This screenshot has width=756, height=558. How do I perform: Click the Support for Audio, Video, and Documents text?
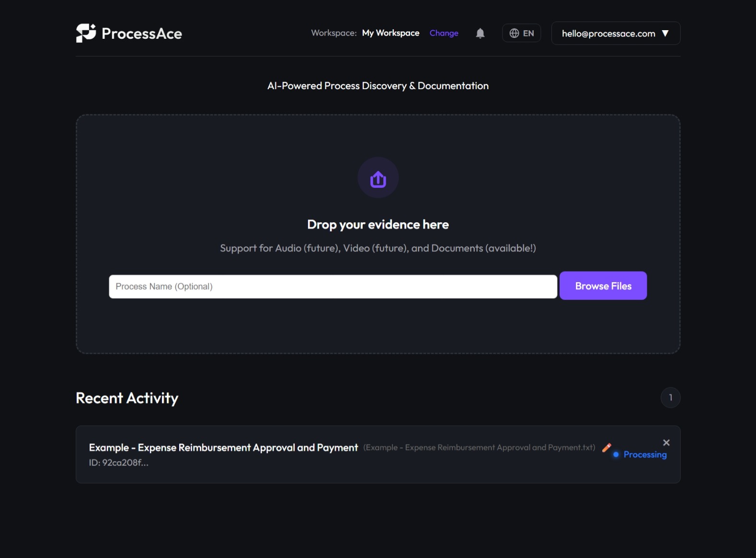pyautogui.click(x=378, y=248)
